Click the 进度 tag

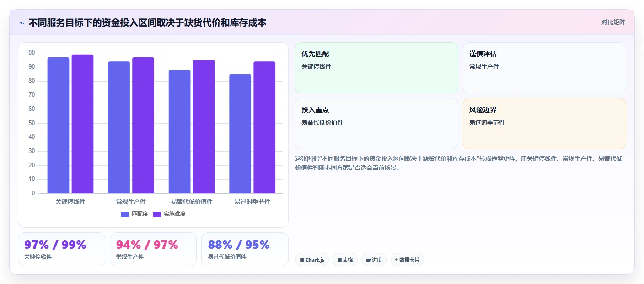pyautogui.click(x=374, y=260)
